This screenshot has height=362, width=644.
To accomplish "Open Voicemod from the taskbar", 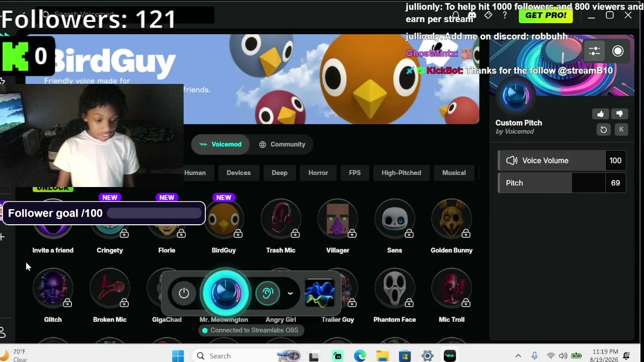I will click(450, 356).
